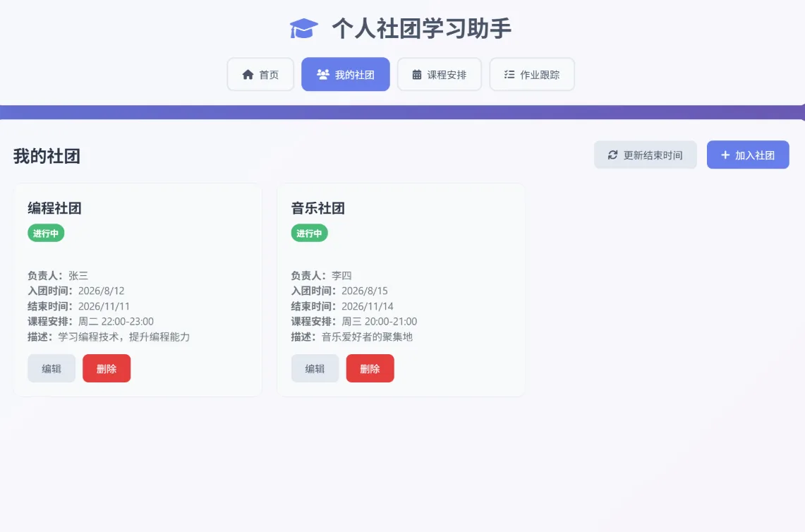The height and width of the screenshot is (532, 805).
Task: Delete the 音乐社团 card
Action: click(x=370, y=368)
